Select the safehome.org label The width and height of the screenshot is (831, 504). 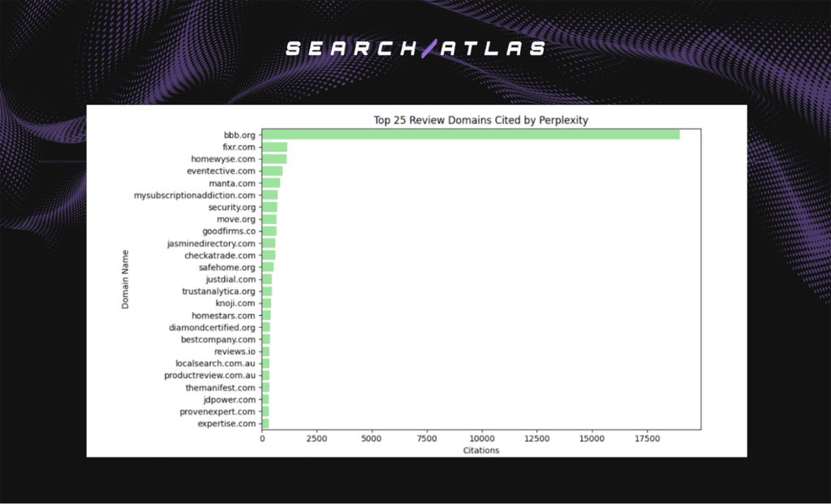(227, 267)
